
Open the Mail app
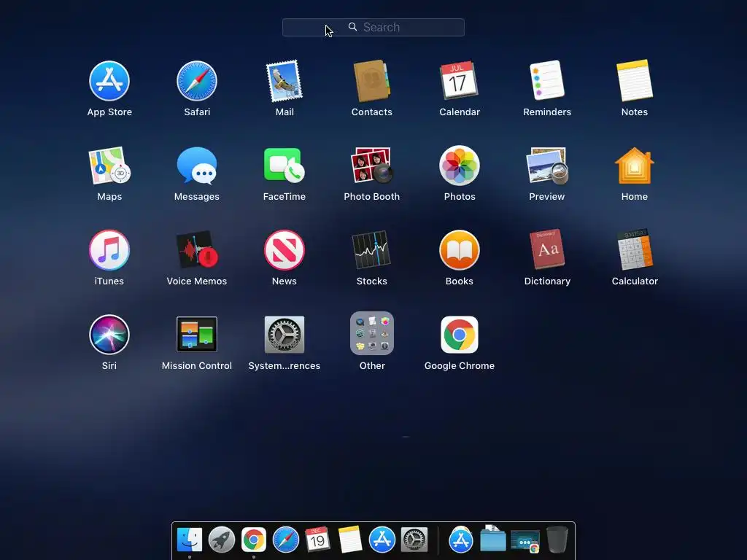point(285,81)
